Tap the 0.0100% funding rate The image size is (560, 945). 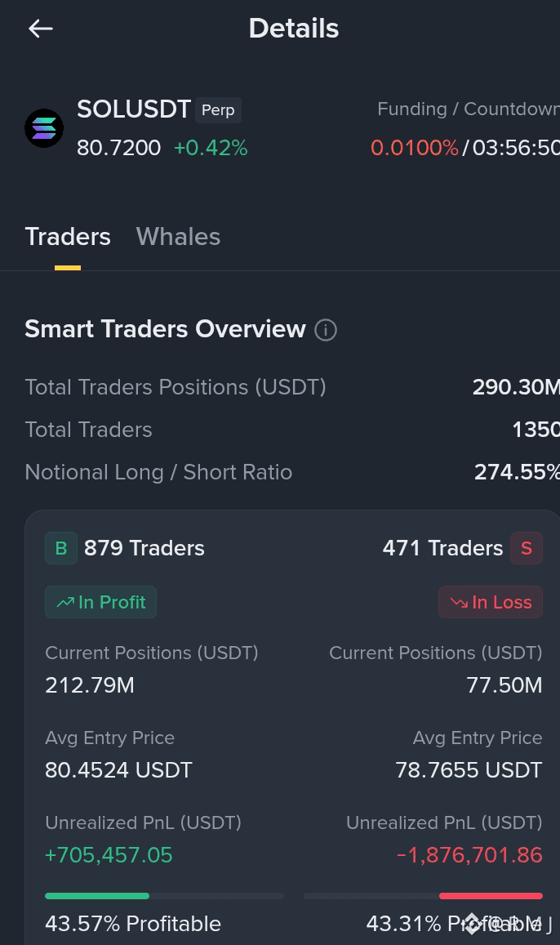tap(414, 148)
